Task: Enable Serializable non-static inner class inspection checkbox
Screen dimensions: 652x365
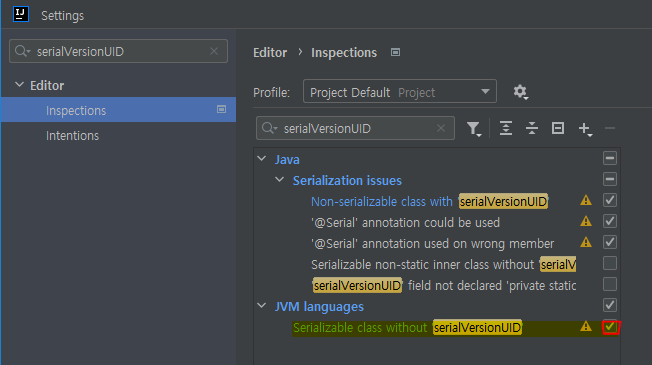Action: coord(610,263)
